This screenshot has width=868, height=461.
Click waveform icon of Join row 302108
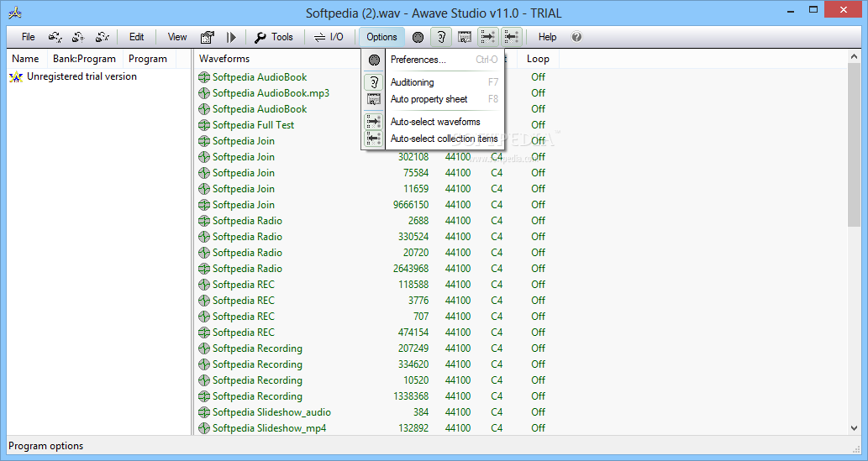point(203,157)
